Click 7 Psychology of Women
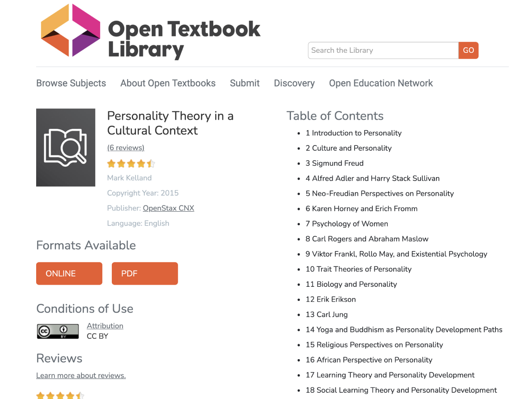The image size is (532, 399). coord(347,224)
